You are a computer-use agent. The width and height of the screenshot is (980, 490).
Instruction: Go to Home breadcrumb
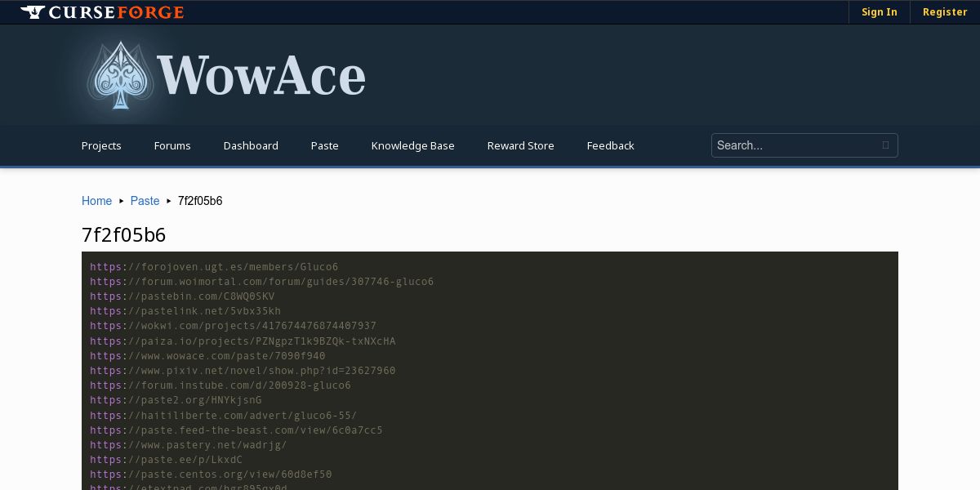(x=96, y=201)
